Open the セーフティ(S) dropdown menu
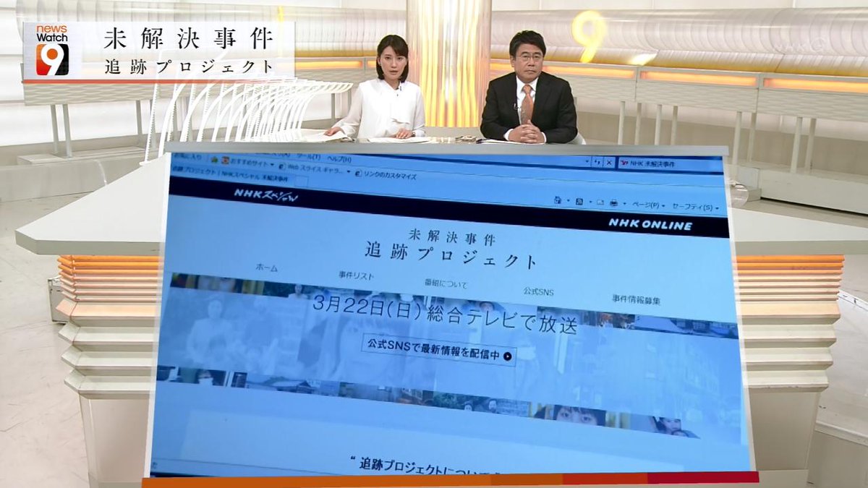The image size is (868, 488). tap(695, 207)
